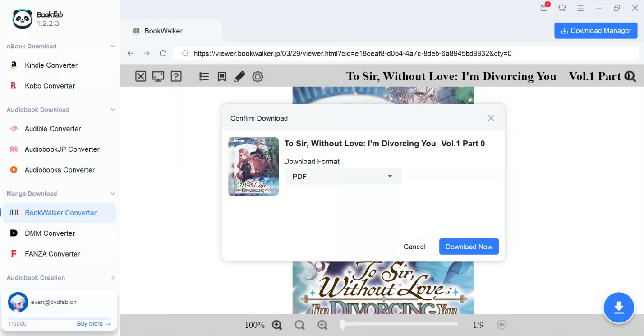Click the floating blue download button
The image size is (644, 336).
pyautogui.click(x=619, y=307)
